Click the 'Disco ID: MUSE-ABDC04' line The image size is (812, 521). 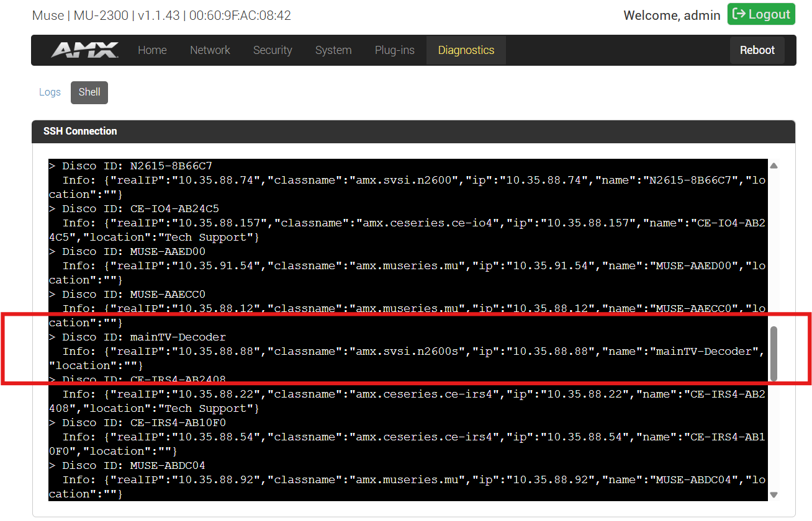click(127, 465)
